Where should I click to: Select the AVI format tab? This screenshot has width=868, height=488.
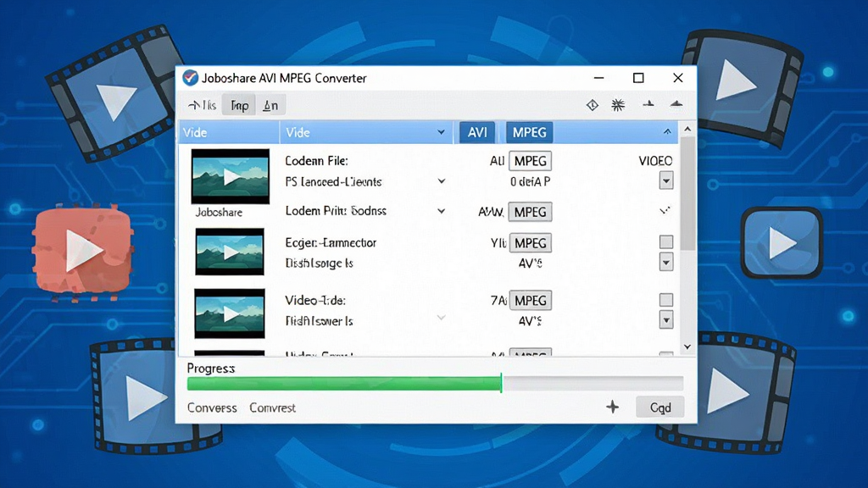tap(477, 132)
